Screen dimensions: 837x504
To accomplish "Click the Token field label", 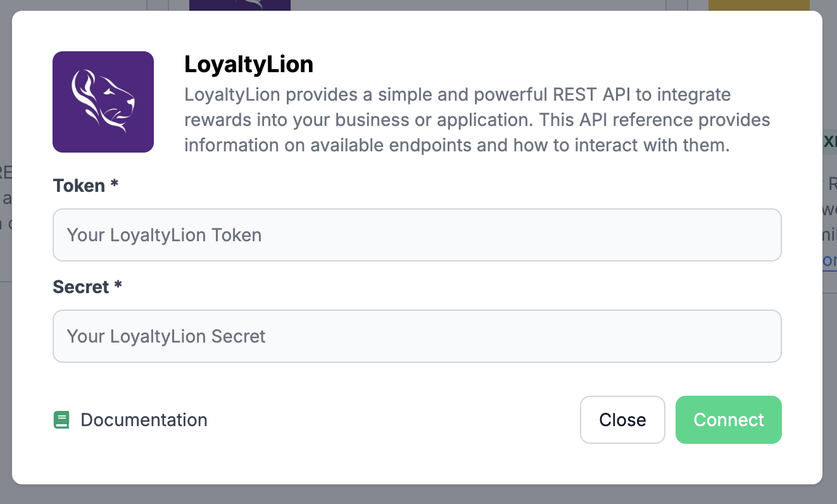I will pos(79,186).
